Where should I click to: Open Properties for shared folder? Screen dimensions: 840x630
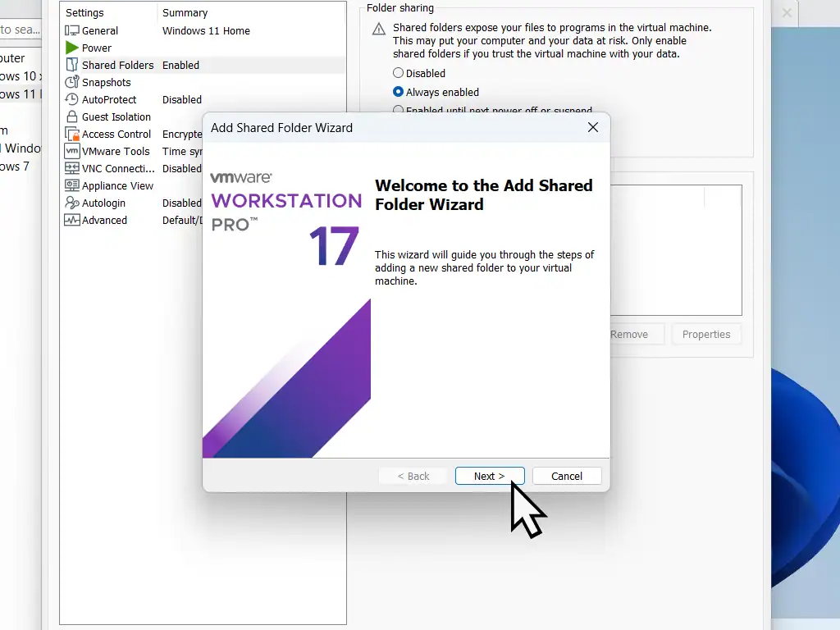[x=706, y=334]
